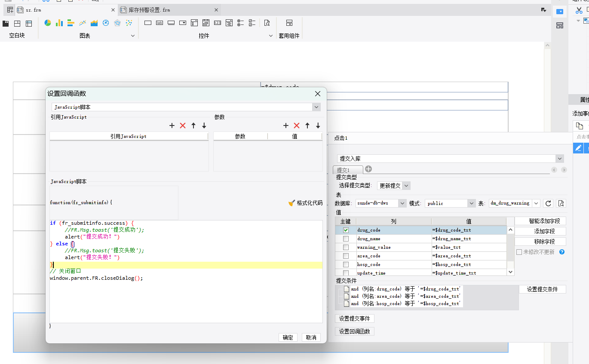Insert a scatter chart
Image resolution: width=589 pixels, height=364 pixels.
pos(129,23)
